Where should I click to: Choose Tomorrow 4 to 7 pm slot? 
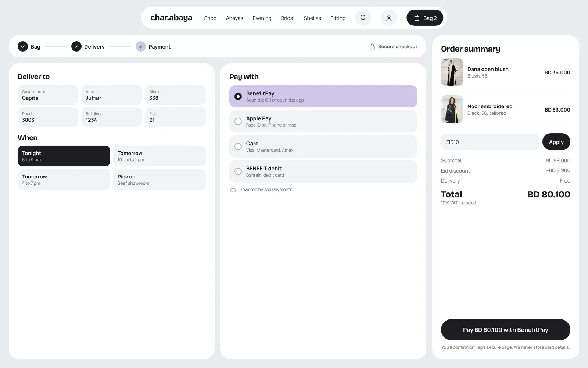point(64,180)
